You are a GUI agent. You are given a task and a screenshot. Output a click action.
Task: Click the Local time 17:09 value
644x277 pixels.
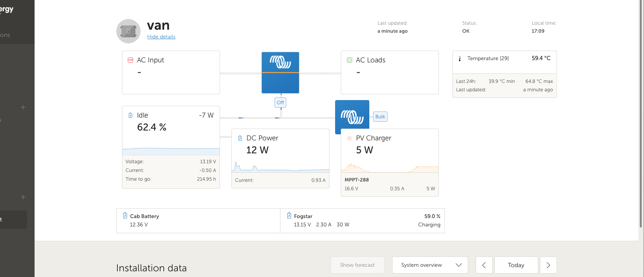538,31
